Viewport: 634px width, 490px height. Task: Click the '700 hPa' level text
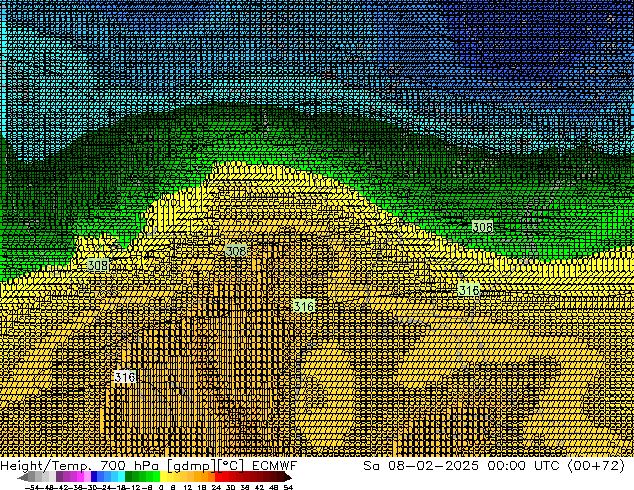pyautogui.click(x=129, y=466)
